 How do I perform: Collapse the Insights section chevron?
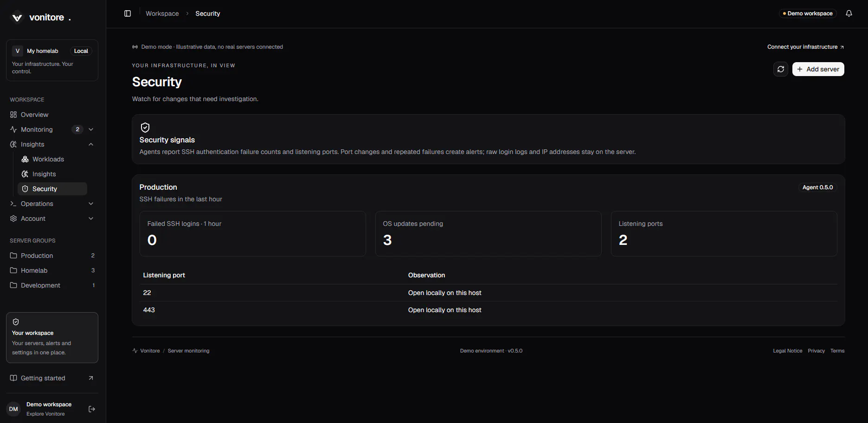click(91, 144)
